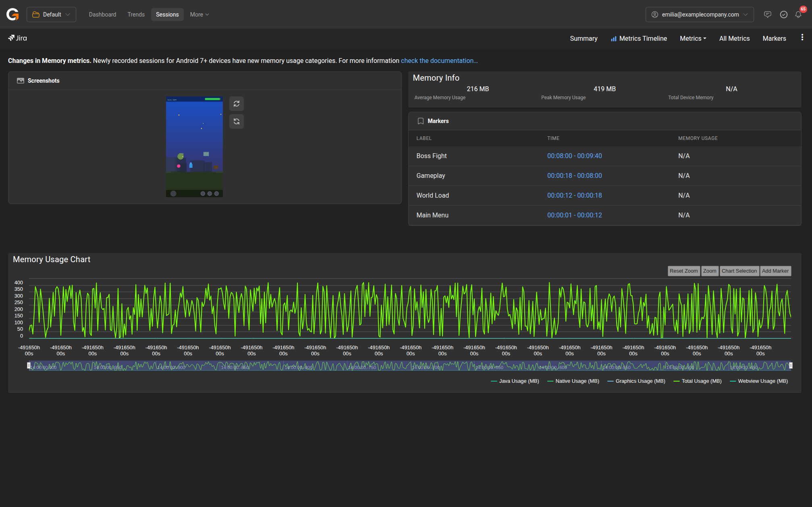The image size is (812, 507).
Task: Click the GameBench logo icon
Action: [12, 15]
